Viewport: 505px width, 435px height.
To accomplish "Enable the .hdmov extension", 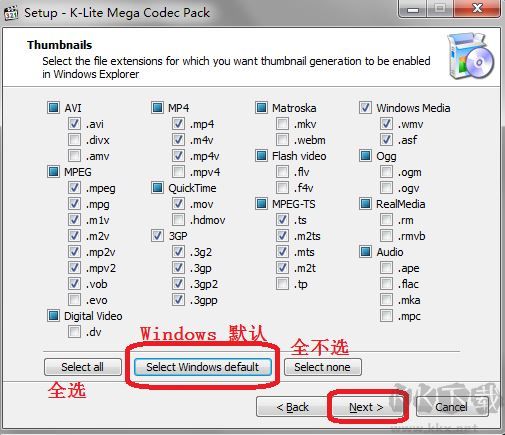I will click(178, 220).
